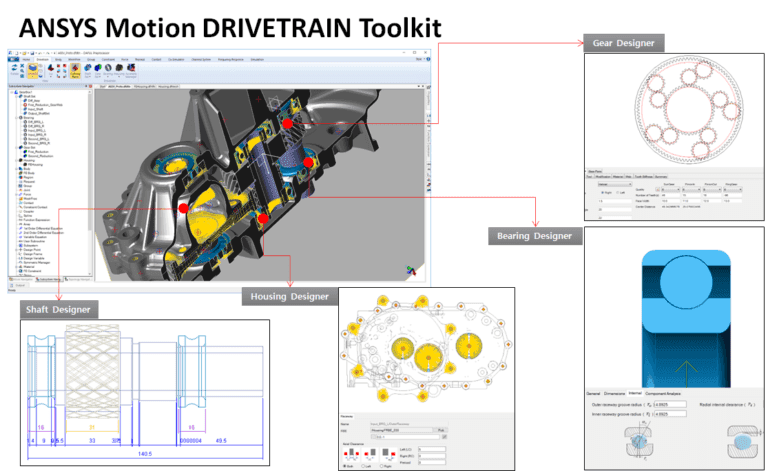Viewport: 768px width, 471px height.
Task: Switch to Internal tab in Bearing Designer
Action: [635, 393]
